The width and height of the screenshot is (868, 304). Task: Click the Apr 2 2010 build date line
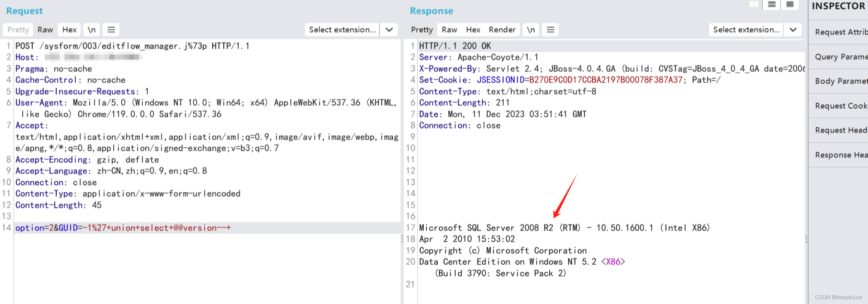pyautogui.click(x=467, y=239)
